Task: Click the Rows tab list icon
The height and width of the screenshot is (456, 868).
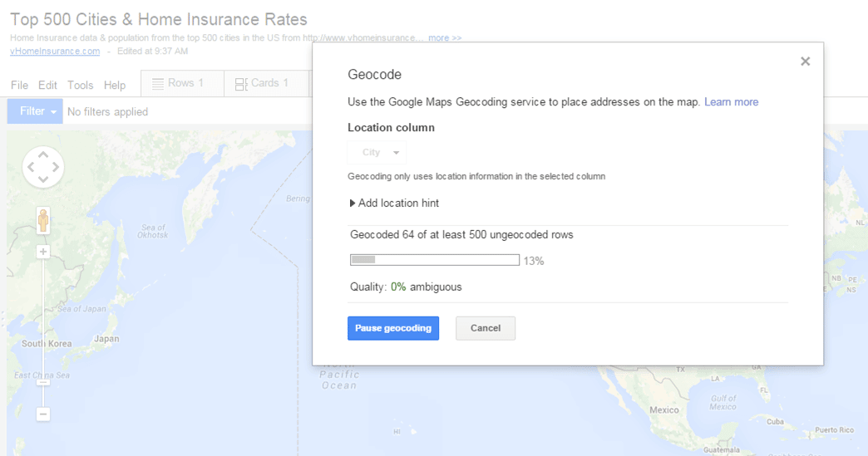Action: click(158, 84)
